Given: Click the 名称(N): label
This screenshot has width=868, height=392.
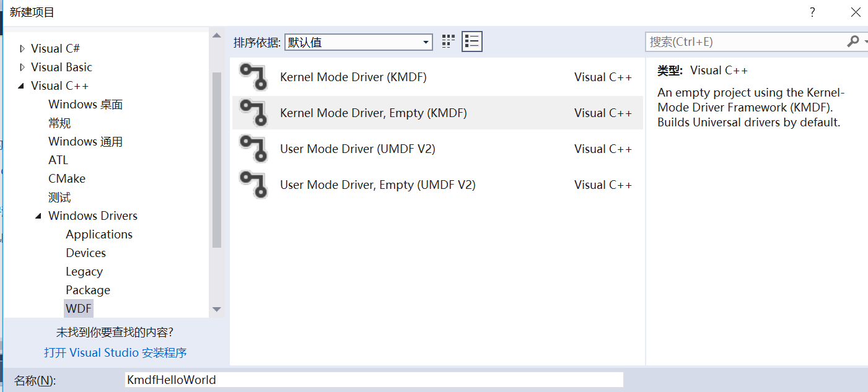Looking at the screenshot, I should point(35,380).
